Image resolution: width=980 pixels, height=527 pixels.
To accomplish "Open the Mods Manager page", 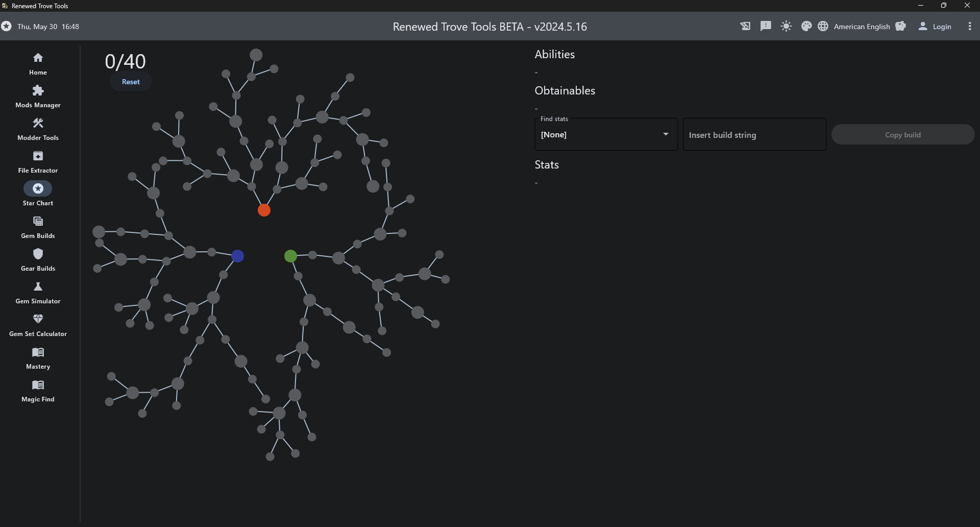I will tap(38, 96).
